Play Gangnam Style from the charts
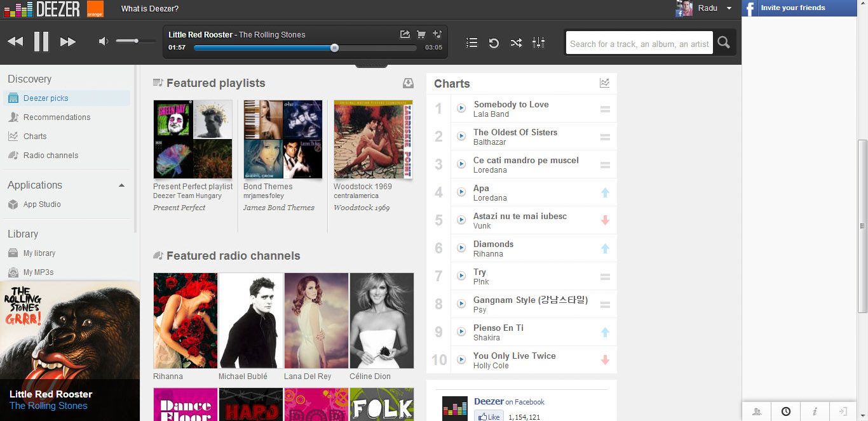Image resolution: width=868 pixels, height=421 pixels. (461, 304)
